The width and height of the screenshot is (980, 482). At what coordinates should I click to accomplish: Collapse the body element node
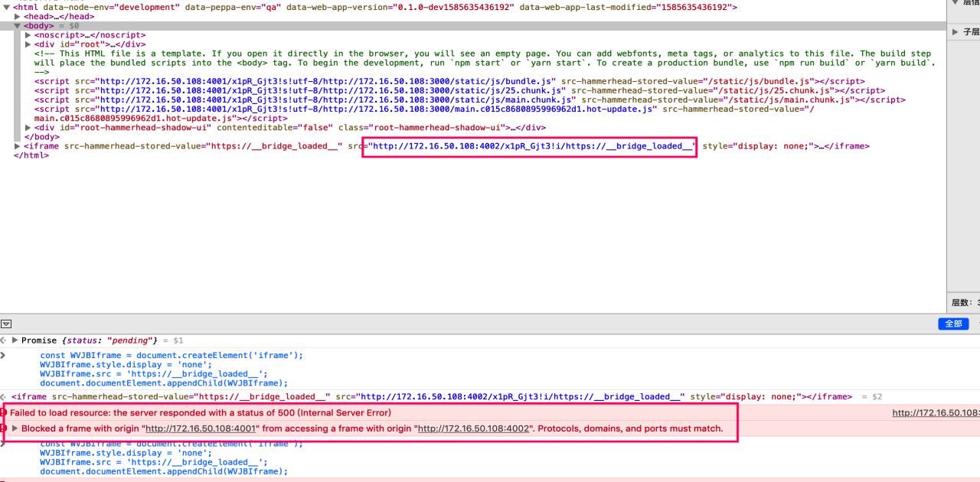pyautogui.click(x=18, y=26)
